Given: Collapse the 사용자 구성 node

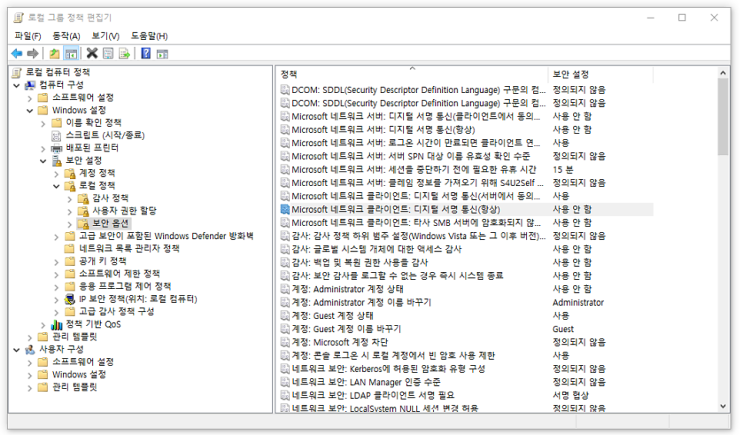Looking at the screenshot, I should [17, 350].
